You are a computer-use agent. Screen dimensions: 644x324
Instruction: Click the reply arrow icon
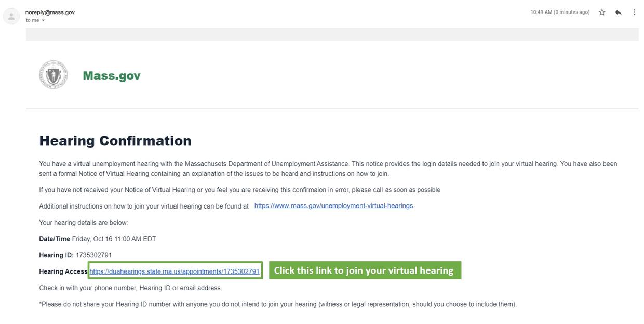[618, 12]
